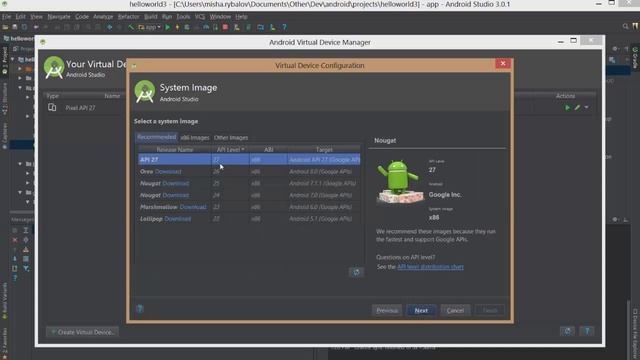
Task: Click the red X icon in Messages panel
Action: click(x=15, y=240)
